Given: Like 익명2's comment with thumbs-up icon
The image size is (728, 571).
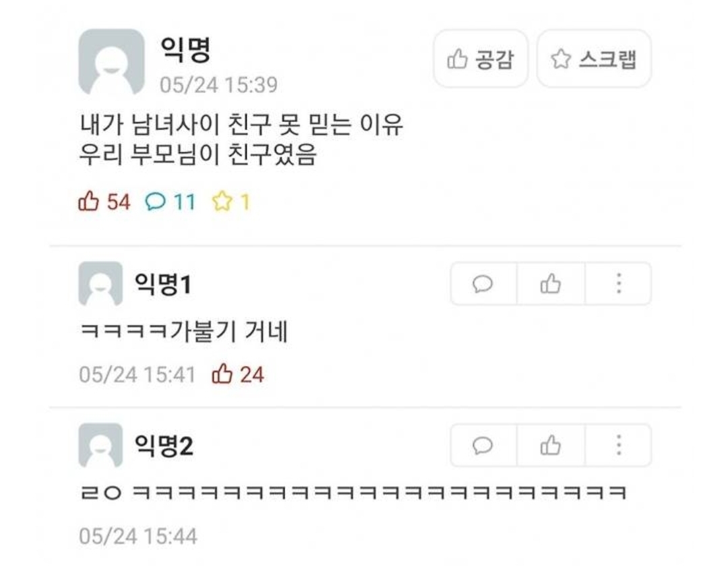Looking at the screenshot, I should 551,445.
